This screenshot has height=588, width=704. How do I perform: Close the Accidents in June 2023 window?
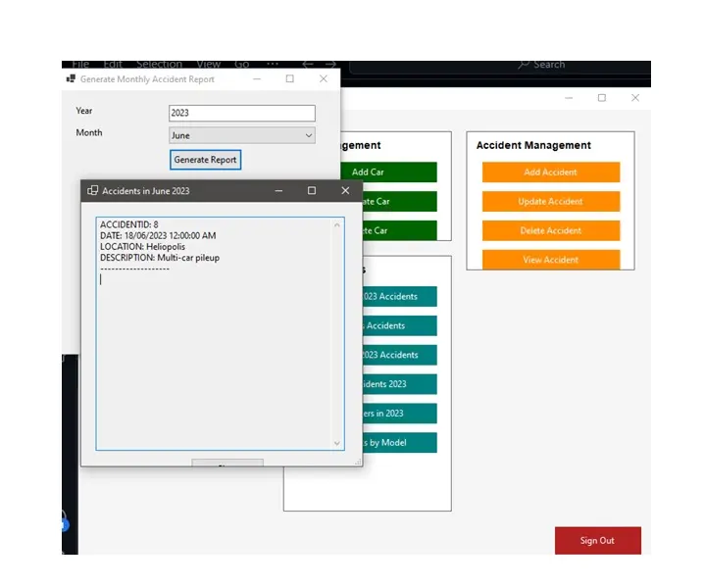(x=345, y=191)
